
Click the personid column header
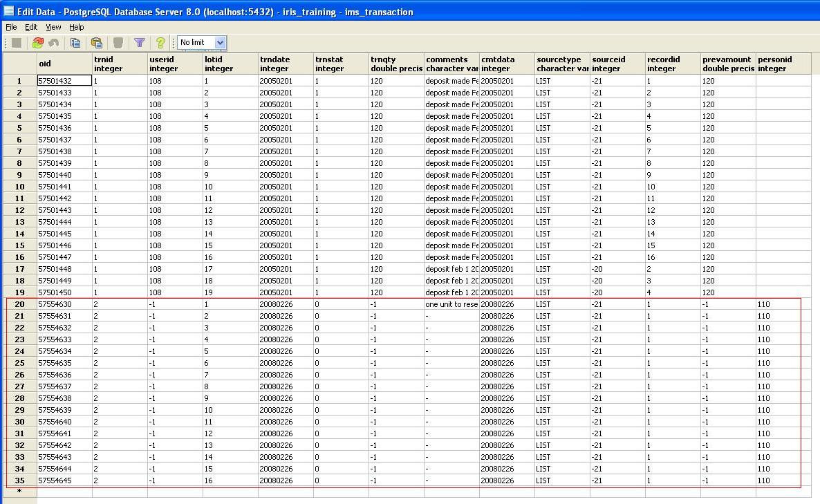point(784,64)
